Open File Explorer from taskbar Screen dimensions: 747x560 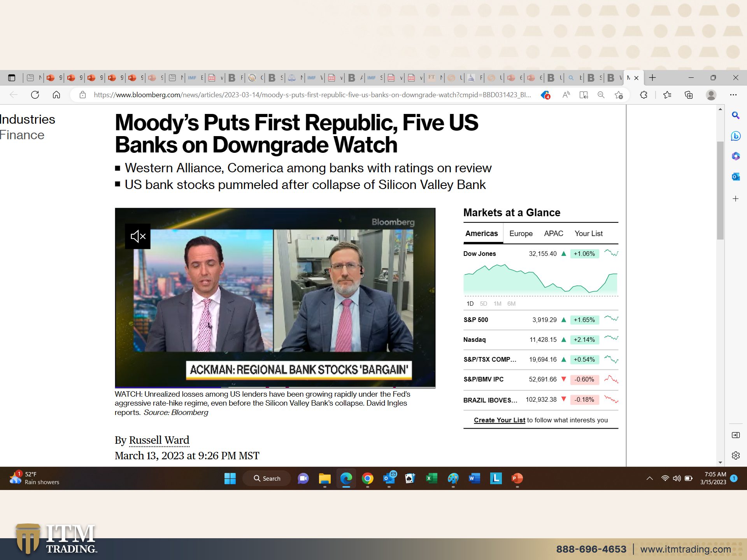pos(324,478)
